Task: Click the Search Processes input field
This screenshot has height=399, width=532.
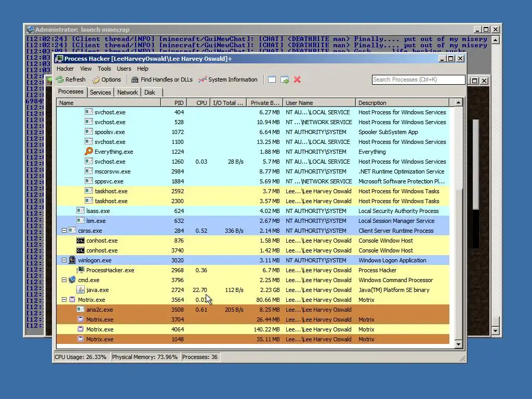Action: coord(418,79)
